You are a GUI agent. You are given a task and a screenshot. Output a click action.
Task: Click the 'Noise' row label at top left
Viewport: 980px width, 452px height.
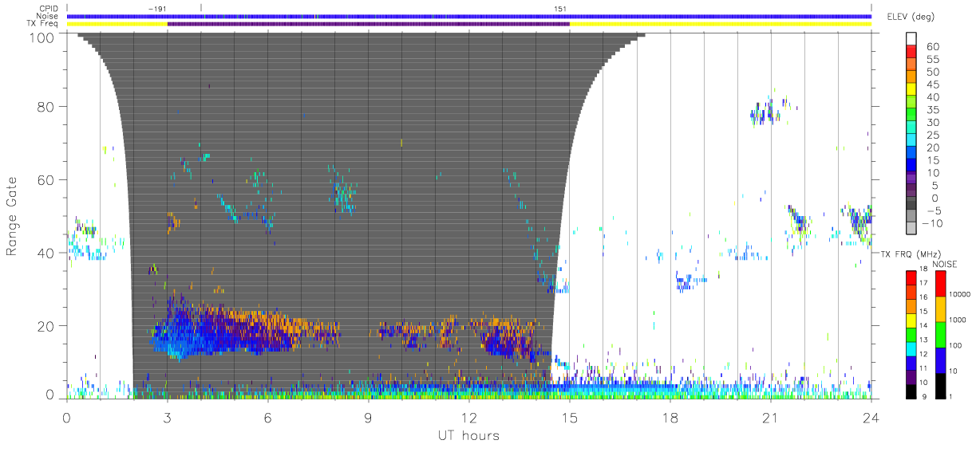(x=48, y=16)
